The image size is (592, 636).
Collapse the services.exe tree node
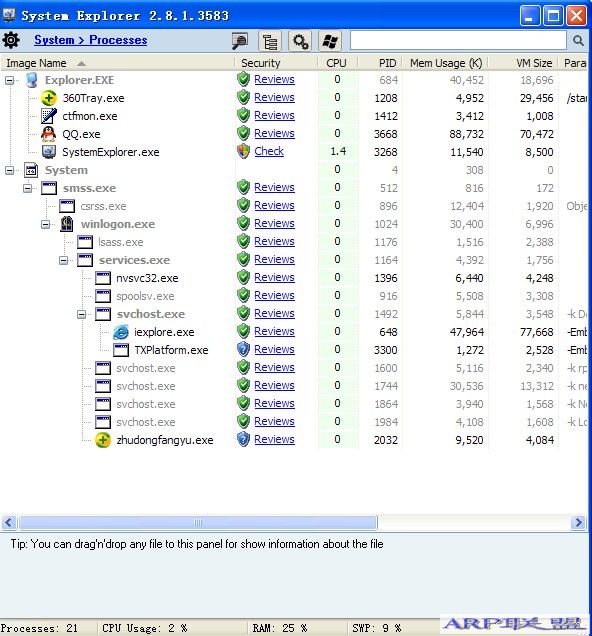64,260
